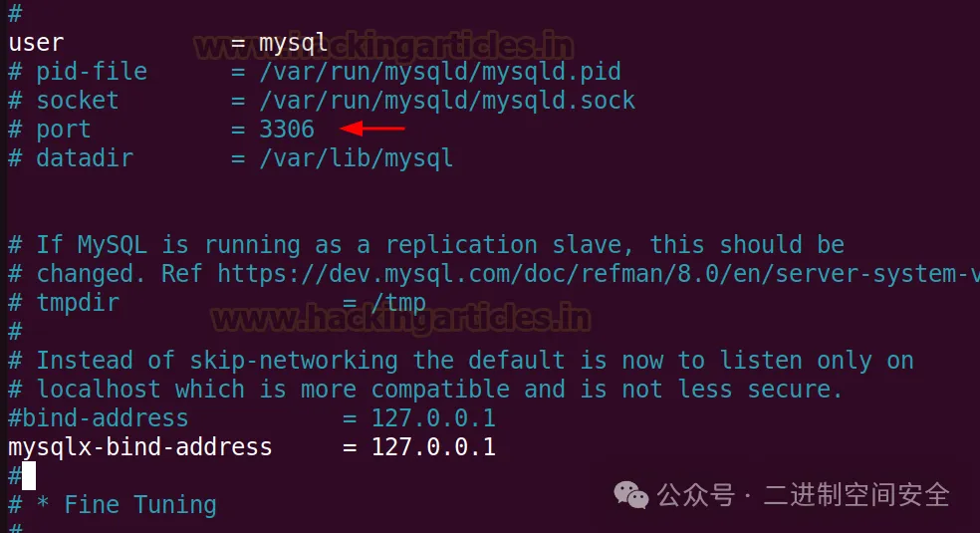Click the word port in the config
The width and height of the screenshot is (980, 533).
point(63,130)
